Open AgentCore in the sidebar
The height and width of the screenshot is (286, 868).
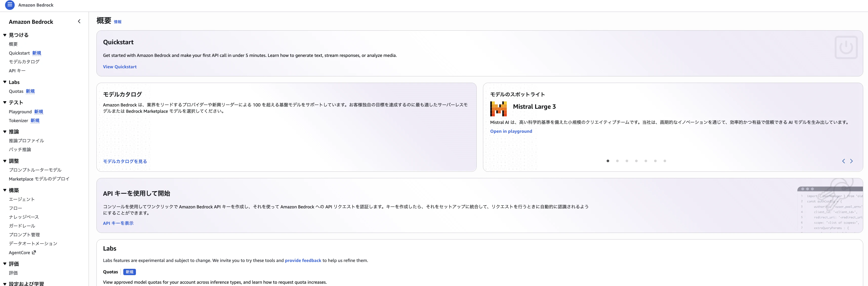[x=19, y=253]
